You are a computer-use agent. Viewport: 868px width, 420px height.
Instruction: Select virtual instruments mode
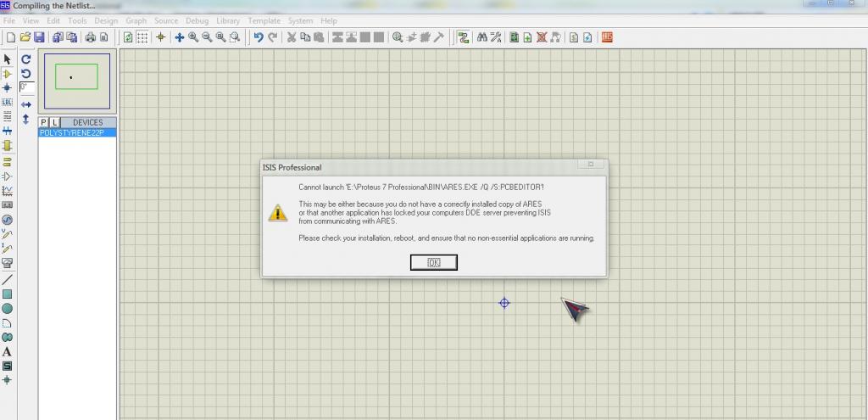tap(7, 263)
